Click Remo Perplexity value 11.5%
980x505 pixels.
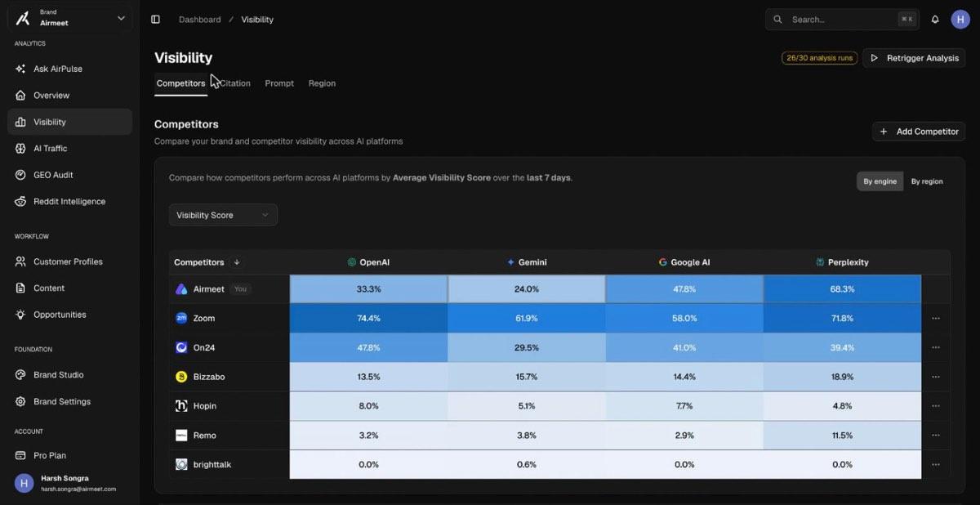pyautogui.click(x=842, y=436)
